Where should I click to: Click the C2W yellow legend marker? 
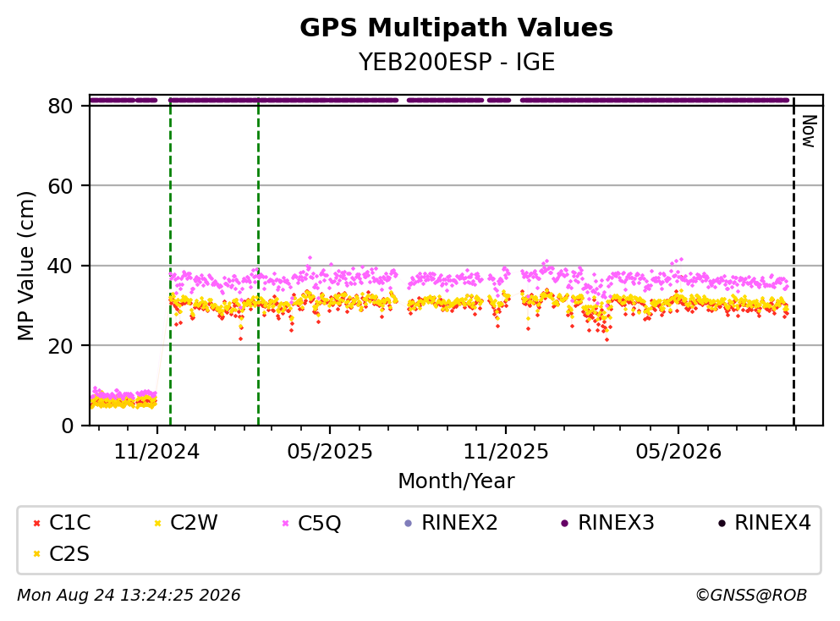tap(157, 523)
